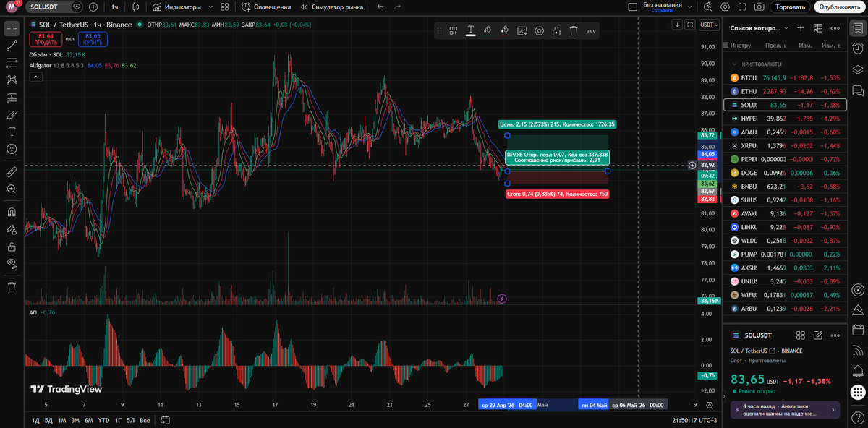Select the YTD date range
Screen dimensions: 868x428
pos(103,420)
